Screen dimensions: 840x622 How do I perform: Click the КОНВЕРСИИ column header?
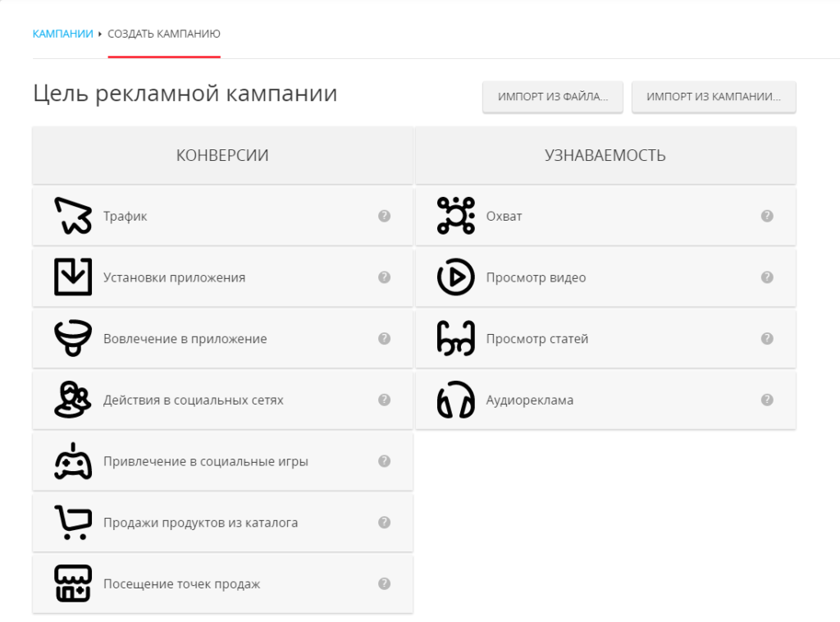(222, 155)
